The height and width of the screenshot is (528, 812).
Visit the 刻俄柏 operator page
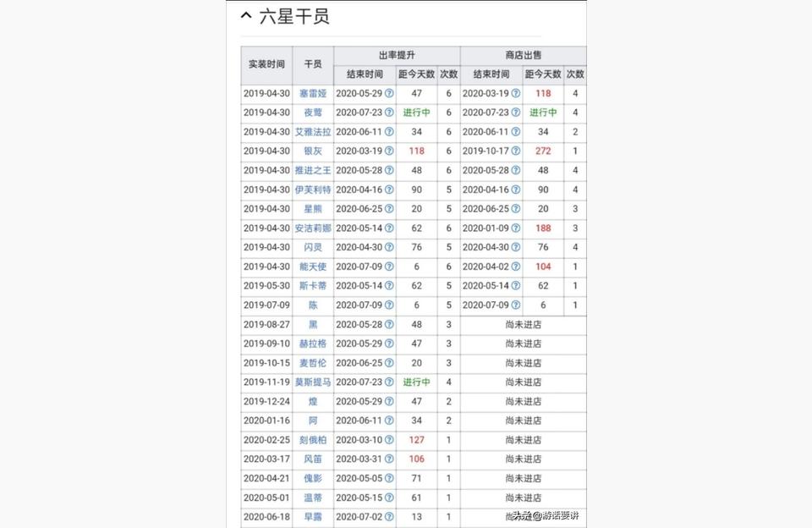(313, 440)
